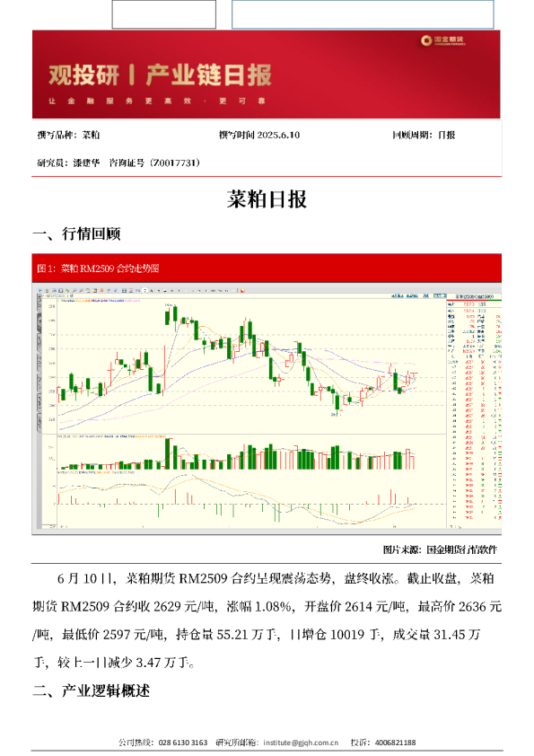
Task: Click the figure caption 图1：菜粕RM2509合约走势图
Action: tap(98, 268)
